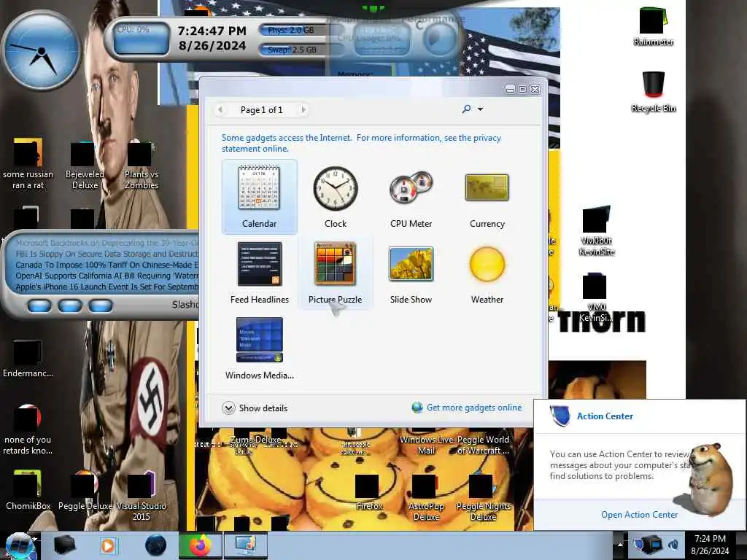
Task: Open the search options dropdown arrow
Action: click(480, 109)
